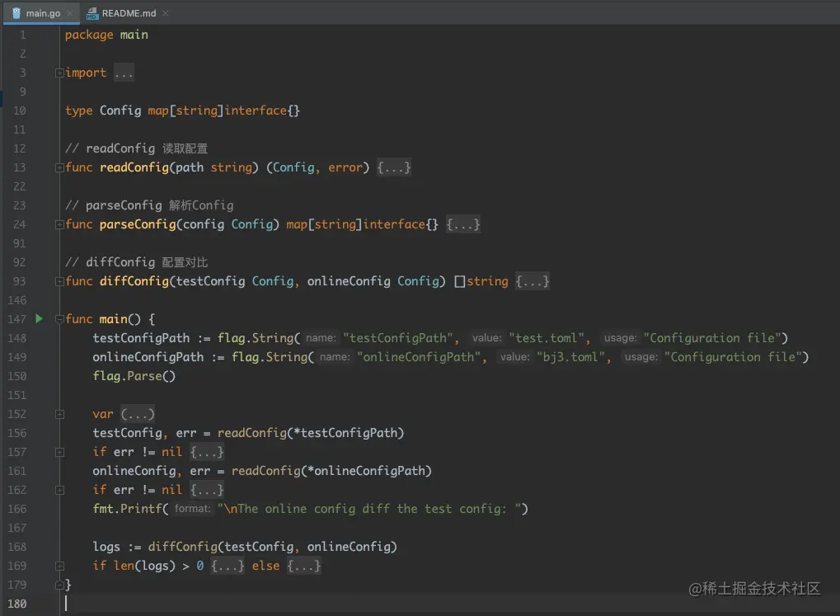The height and width of the screenshot is (616, 840).
Task: Unfold the parseConfig '{...}' body placeholder
Action: pyautogui.click(x=462, y=224)
